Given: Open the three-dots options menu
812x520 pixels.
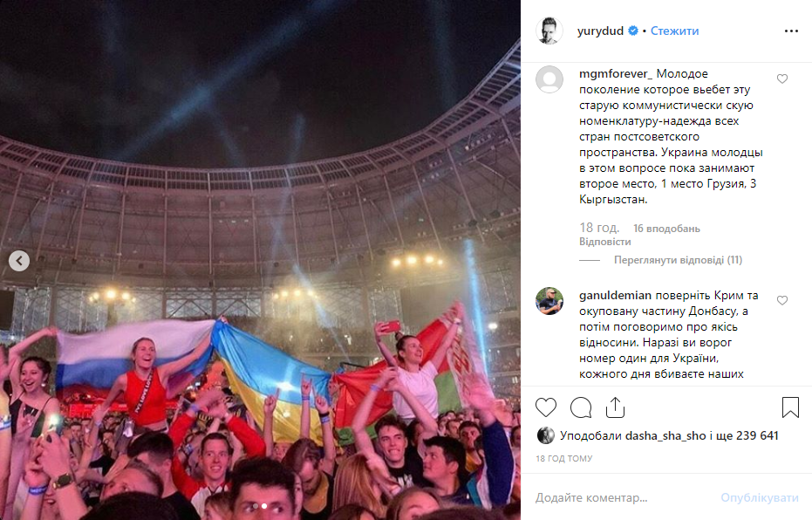Looking at the screenshot, I should 791,31.
